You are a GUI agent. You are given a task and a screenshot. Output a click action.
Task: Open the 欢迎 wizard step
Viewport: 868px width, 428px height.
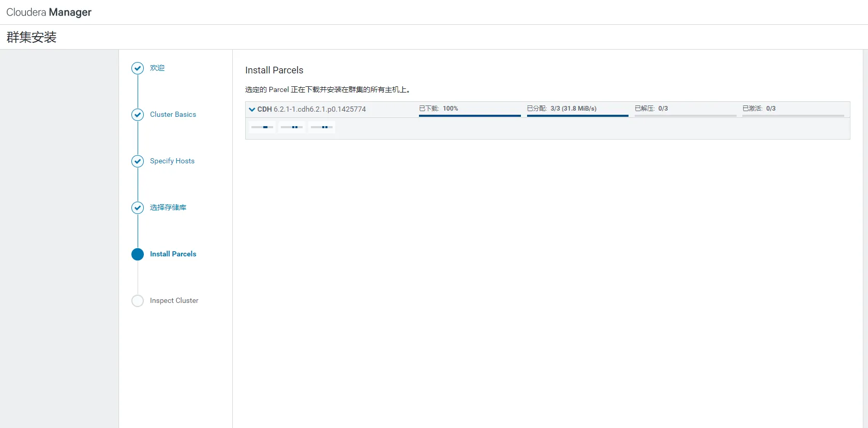[157, 68]
